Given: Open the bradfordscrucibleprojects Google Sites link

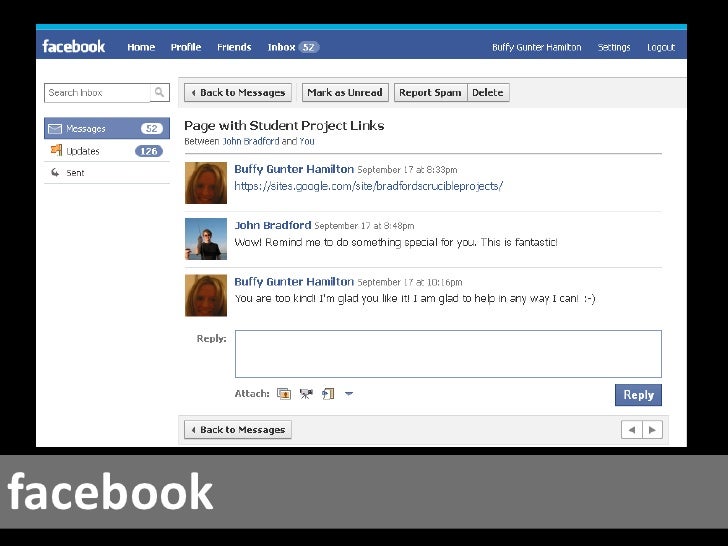Looking at the screenshot, I should click(x=369, y=186).
